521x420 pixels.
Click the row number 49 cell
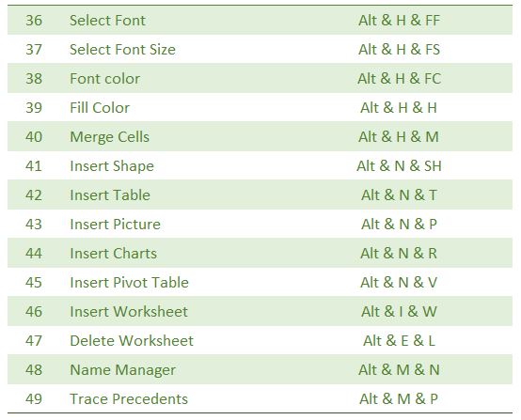click(34, 398)
